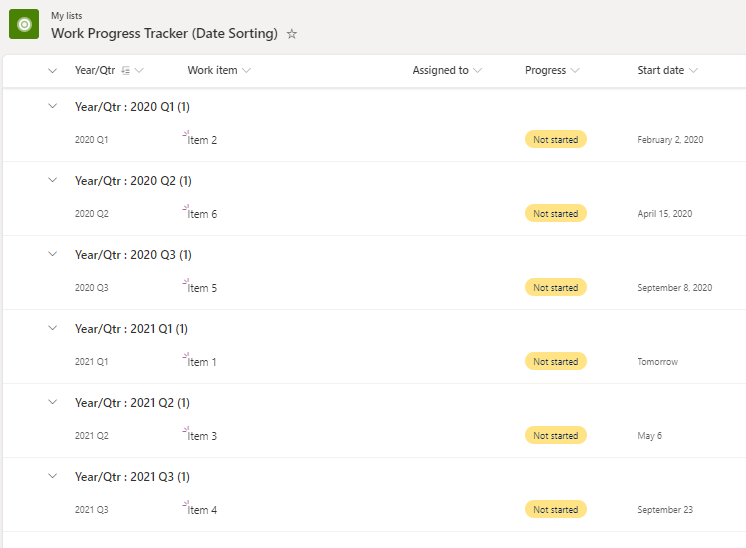This screenshot has height=548, width=746.
Task: Collapse the 2021 Q2 group
Action: click(53, 402)
